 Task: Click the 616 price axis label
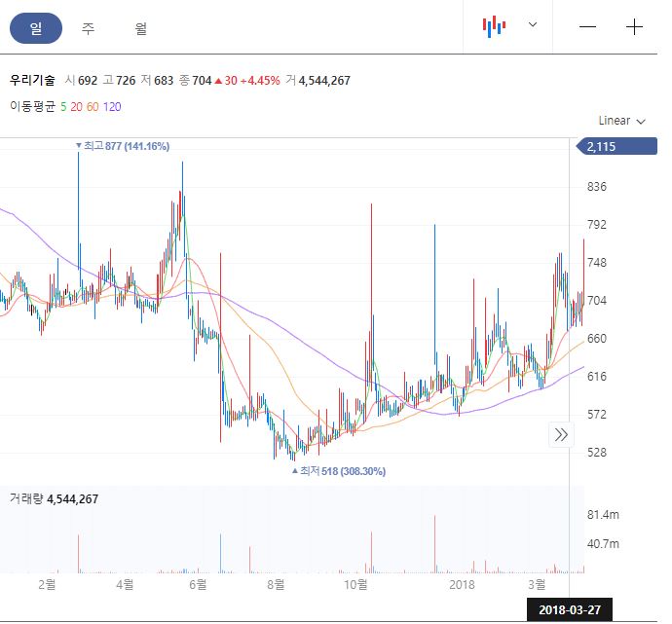pyautogui.click(x=597, y=377)
